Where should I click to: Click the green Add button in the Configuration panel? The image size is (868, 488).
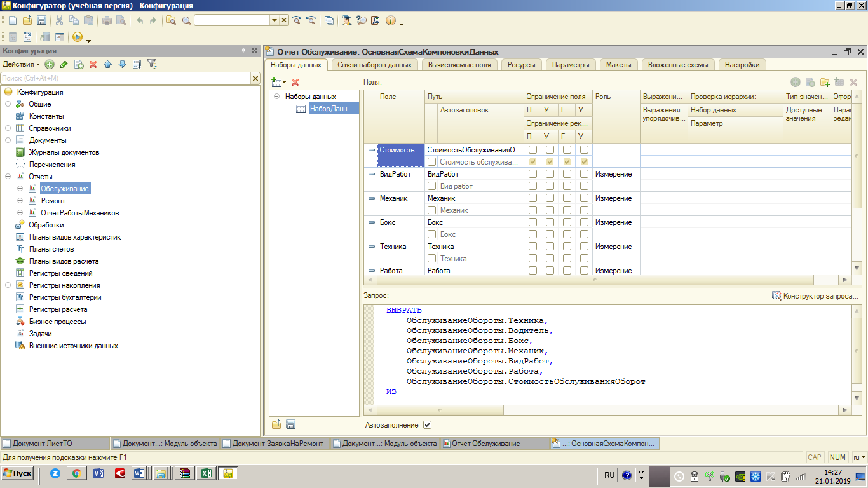point(50,64)
